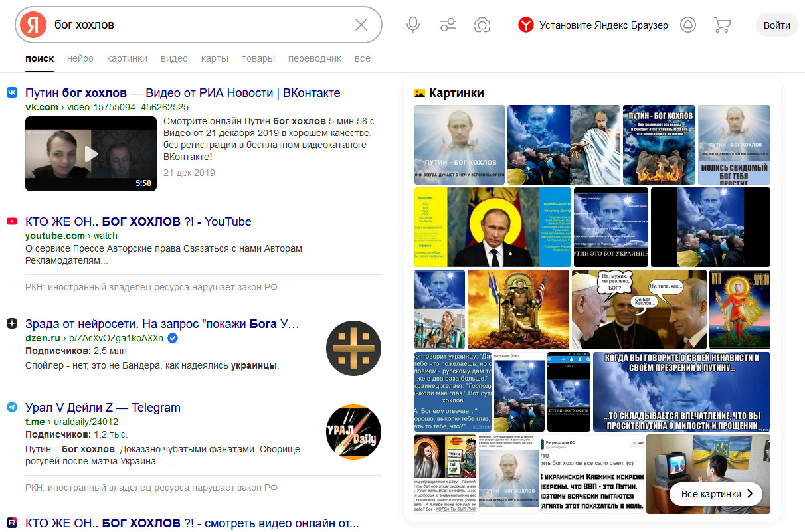This screenshot has width=805, height=532.
Task: Open the last КТО ЖЕ ОН video result
Action: [193, 523]
